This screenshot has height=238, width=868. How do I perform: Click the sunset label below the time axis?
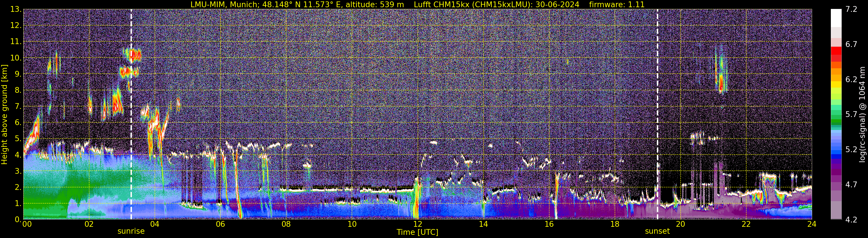657,231
